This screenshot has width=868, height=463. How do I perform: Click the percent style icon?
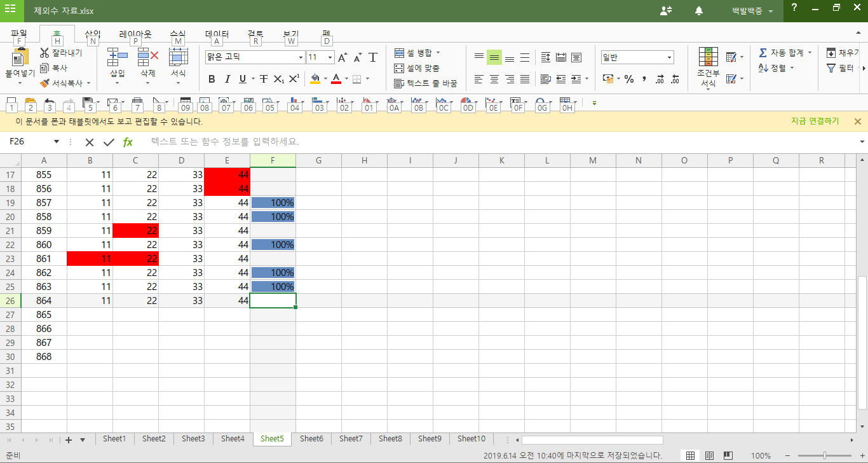point(628,79)
